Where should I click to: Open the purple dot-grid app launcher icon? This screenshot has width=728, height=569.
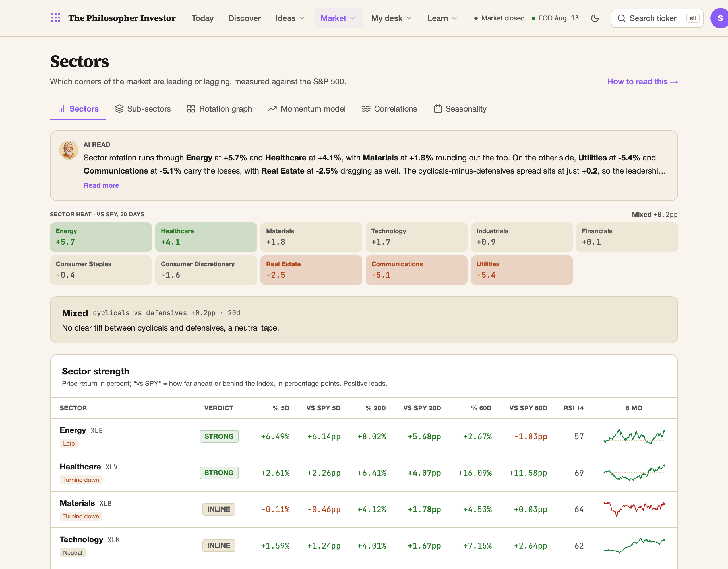pos(56,18)
